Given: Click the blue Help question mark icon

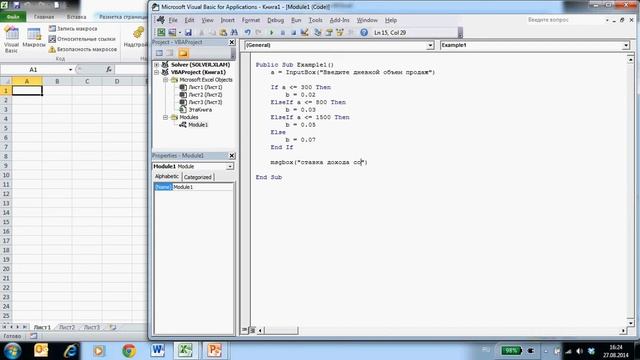Looking at the screenshot, I should pyautogui.click(x=364, y=32).
